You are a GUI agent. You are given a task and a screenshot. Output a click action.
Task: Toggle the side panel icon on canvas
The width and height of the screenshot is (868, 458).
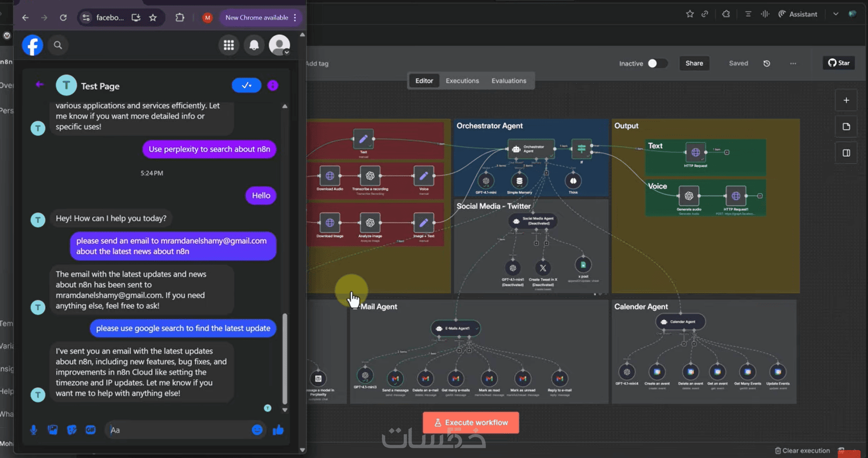pyautogui.click(x=846, y=153)
